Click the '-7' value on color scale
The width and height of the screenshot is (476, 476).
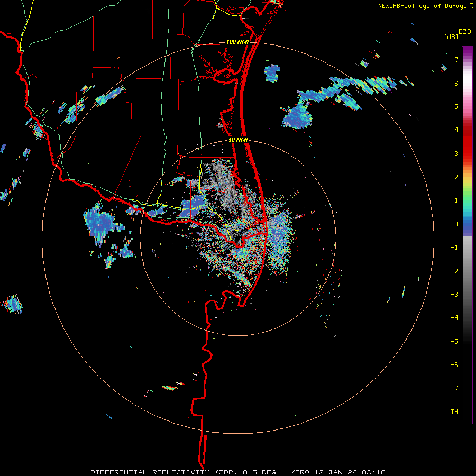pyautogui.click(x=454, y=388)
